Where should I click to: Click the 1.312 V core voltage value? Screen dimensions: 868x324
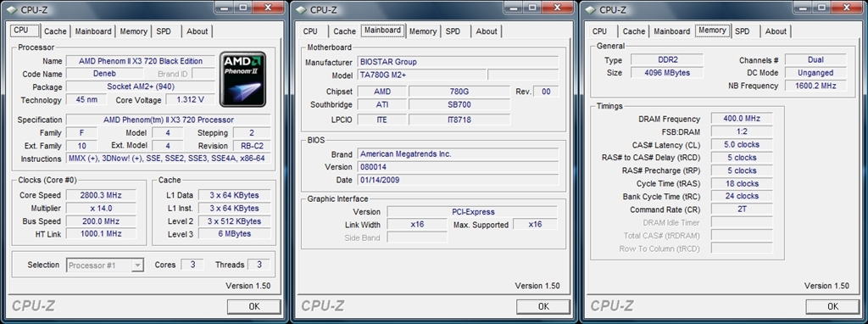tap(190, 100)
